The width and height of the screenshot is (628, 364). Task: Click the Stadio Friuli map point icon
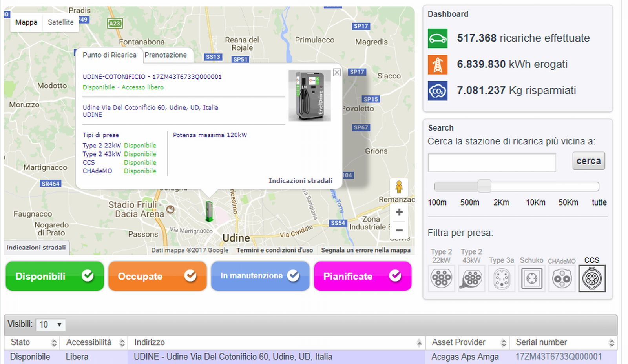tap(170, 209)
